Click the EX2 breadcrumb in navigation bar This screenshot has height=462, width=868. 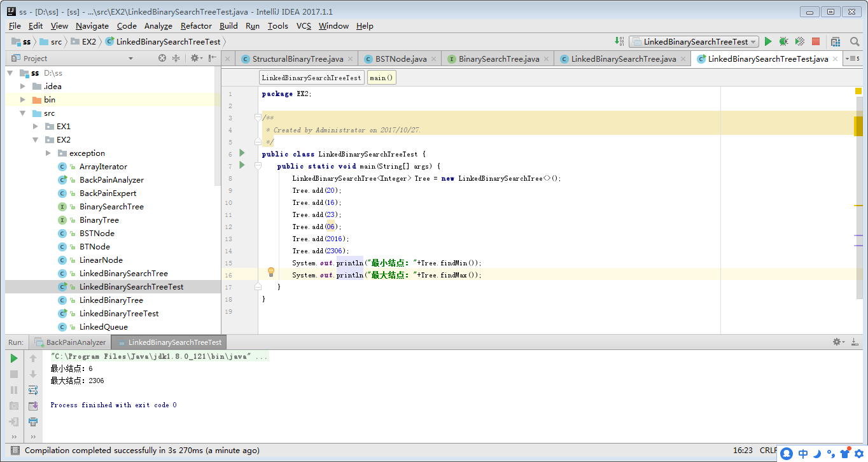coord(83,41)
